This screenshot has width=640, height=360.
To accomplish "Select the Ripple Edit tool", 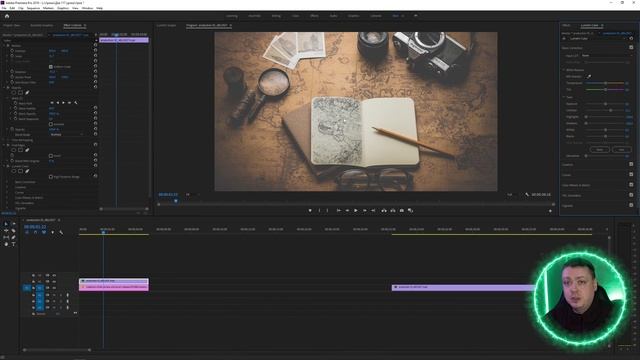I will [x=6, y=231].
